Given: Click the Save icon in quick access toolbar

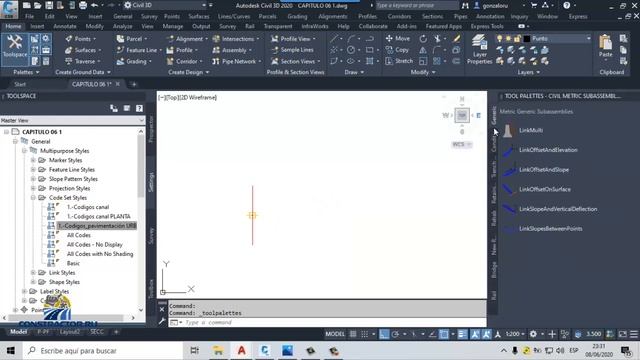Looking at the screenshot, I should tap(49, 5).
